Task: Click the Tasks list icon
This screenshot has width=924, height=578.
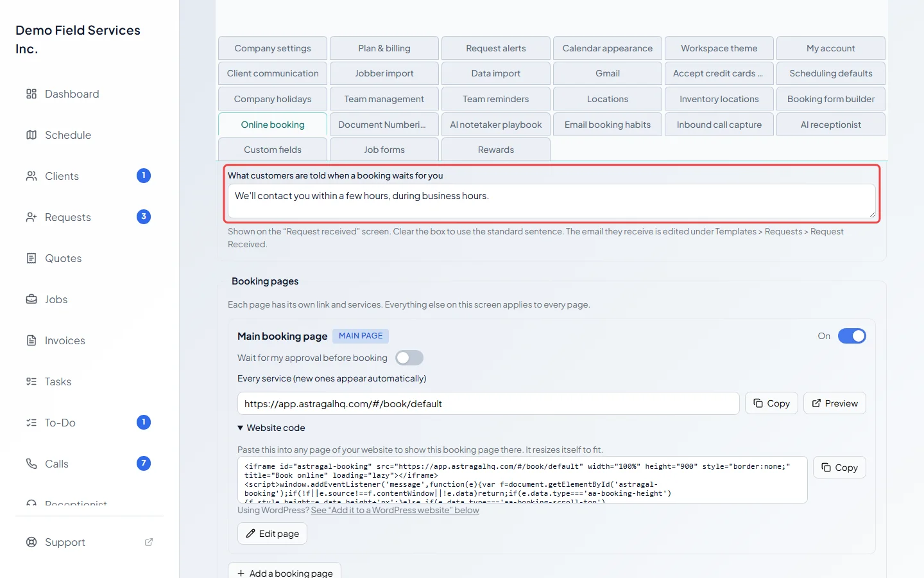Action: pos(31,381)
